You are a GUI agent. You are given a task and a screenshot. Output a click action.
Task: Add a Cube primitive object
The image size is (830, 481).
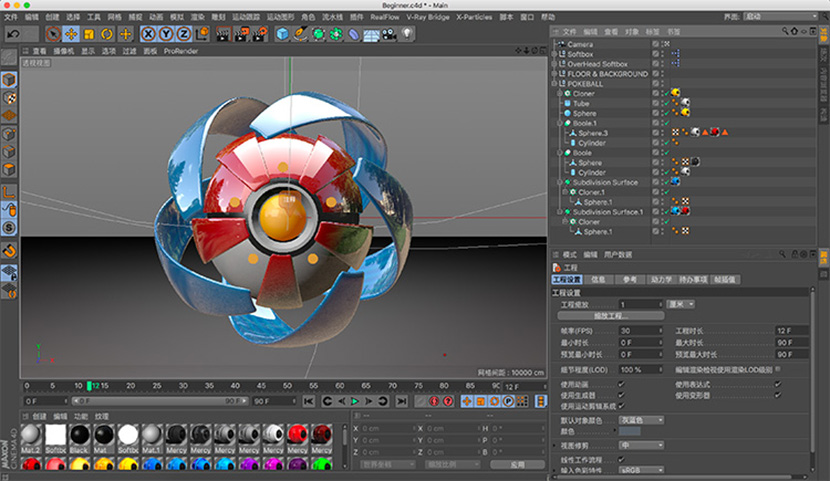pyautogui.click(x=283, y=34)
